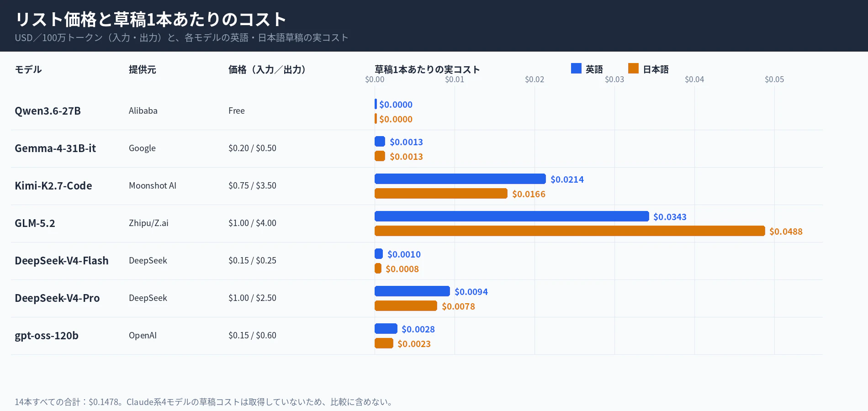Click the Alibaba provider cell
868x411 pixels.
[x=143, y=111]
